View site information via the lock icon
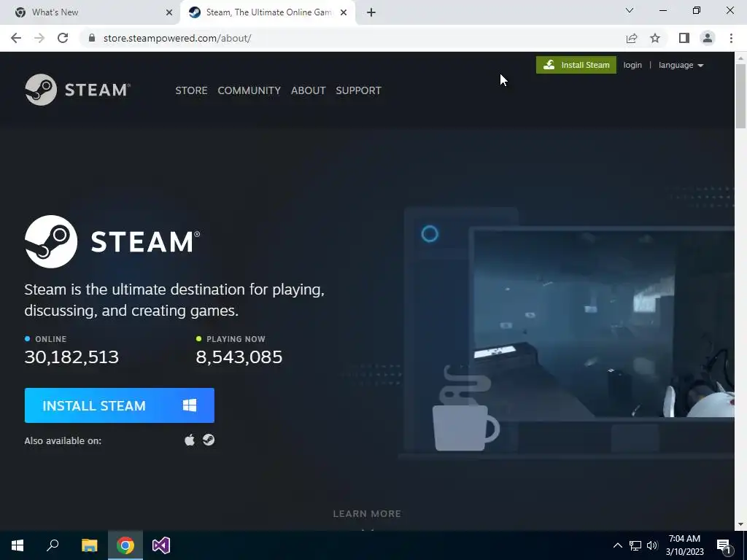 pyautogui.click(x=92, y=38)
